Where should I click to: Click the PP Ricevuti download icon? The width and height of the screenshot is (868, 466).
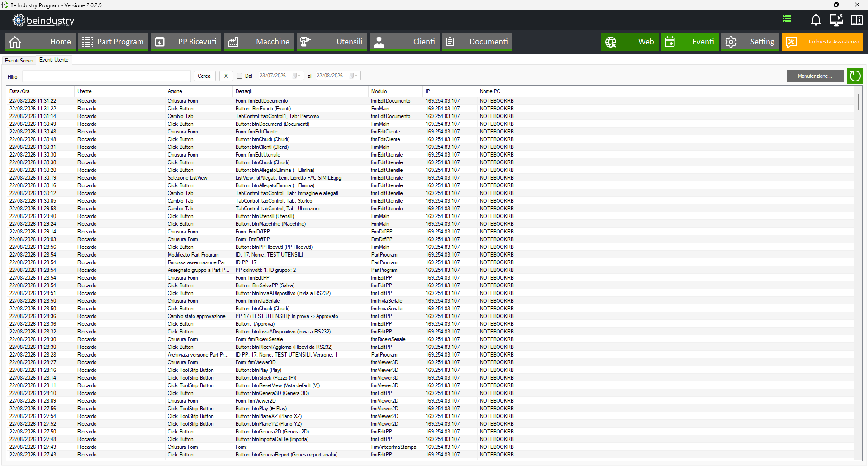coord(160,42)
